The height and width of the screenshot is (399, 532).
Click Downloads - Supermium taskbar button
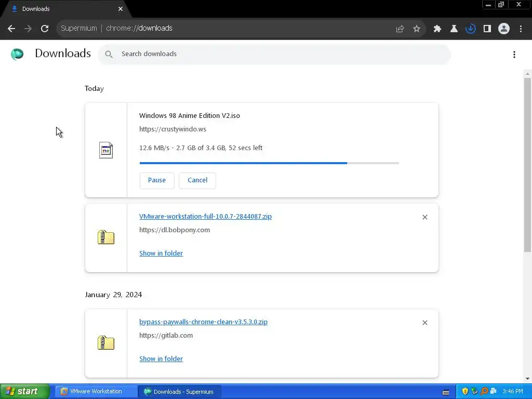click(x=180, y=392)
